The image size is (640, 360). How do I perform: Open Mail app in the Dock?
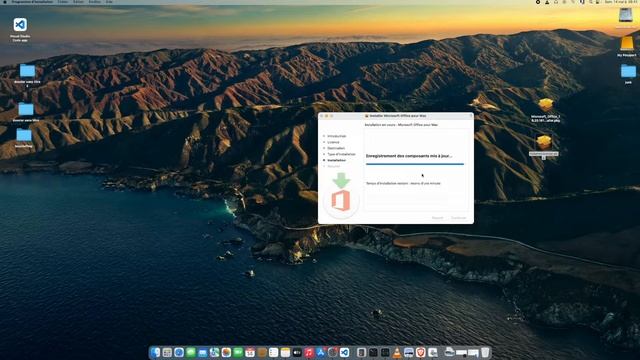202,352
